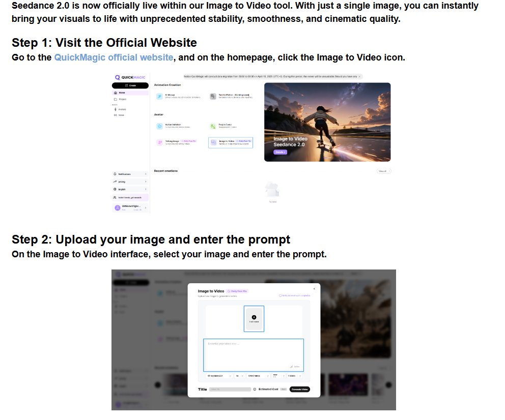
Task: Open the First Frames dropdown
Action: pyautogui.click(x=258, y=376)
